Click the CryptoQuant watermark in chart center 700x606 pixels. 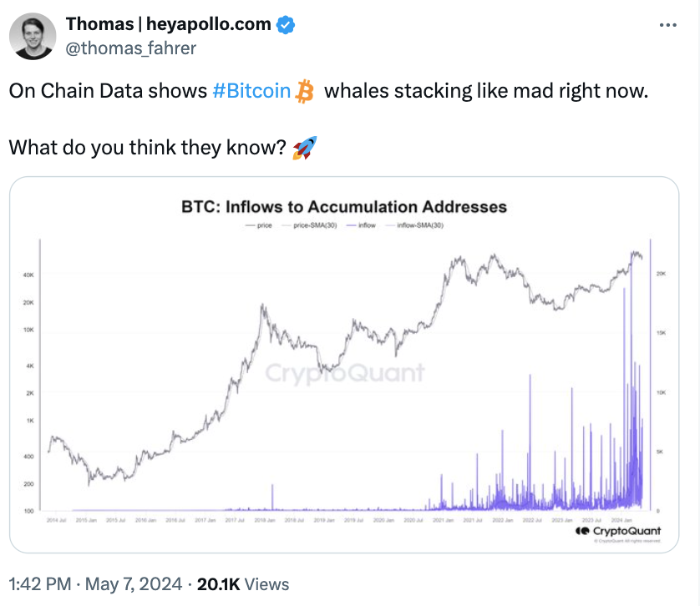pyautogui.click(x=345, y=373)
